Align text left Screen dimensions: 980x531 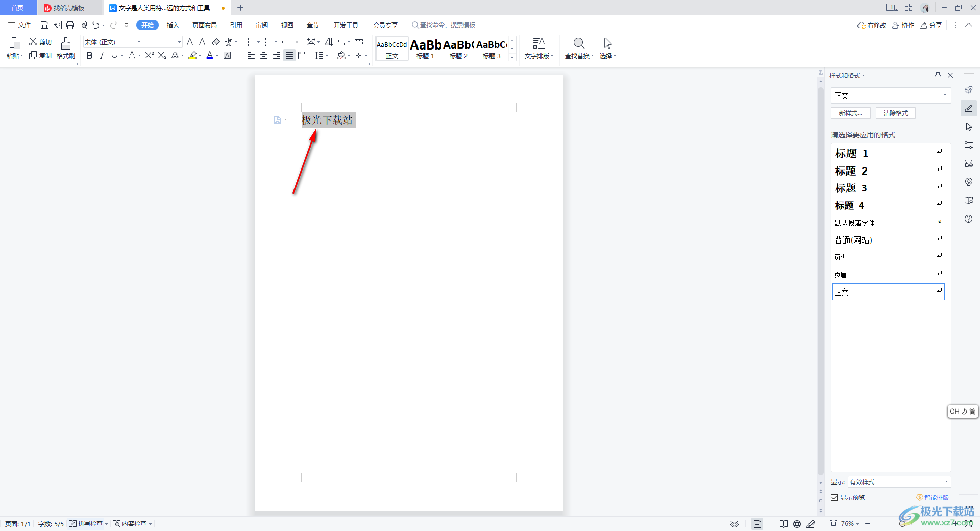tap(251, 55)
